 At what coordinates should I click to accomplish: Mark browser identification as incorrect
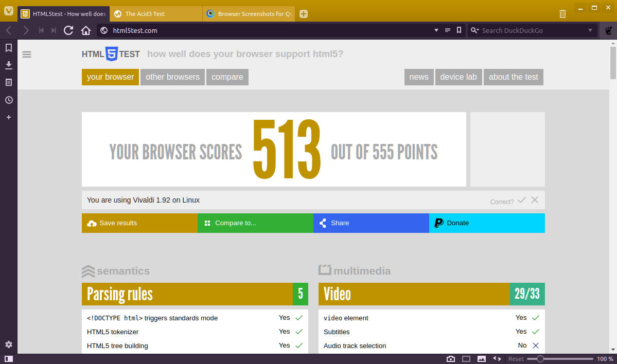[x=535, y=200]
